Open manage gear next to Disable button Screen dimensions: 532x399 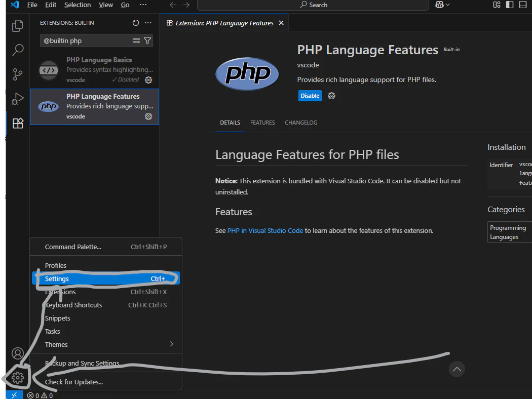pos(331,96)
